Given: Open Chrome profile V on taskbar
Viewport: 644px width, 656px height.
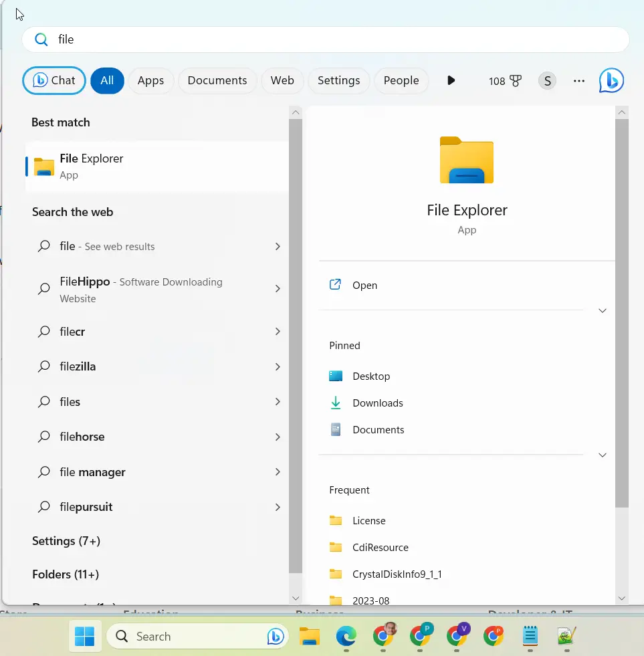Looking at the screenshot, I should pos(457,635).
